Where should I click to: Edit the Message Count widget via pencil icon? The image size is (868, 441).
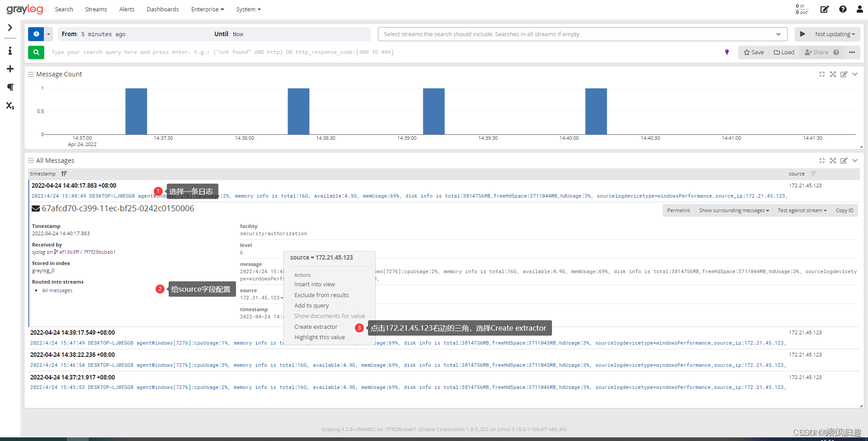tap(844, 74)
